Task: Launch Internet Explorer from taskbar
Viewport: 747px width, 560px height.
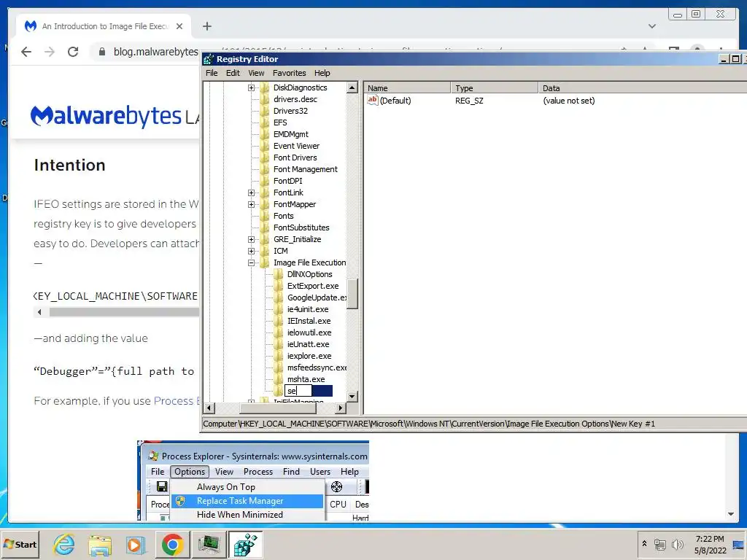Action: click(x=64, y=545)
